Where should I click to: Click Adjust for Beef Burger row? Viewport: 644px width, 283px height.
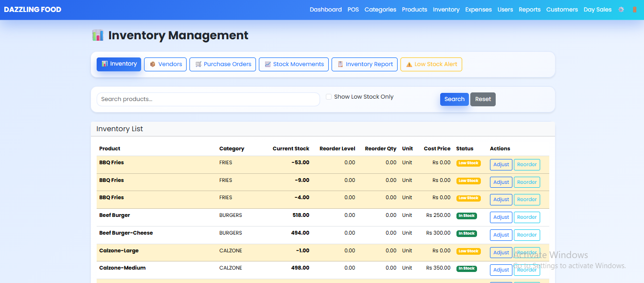coord(501,217)
